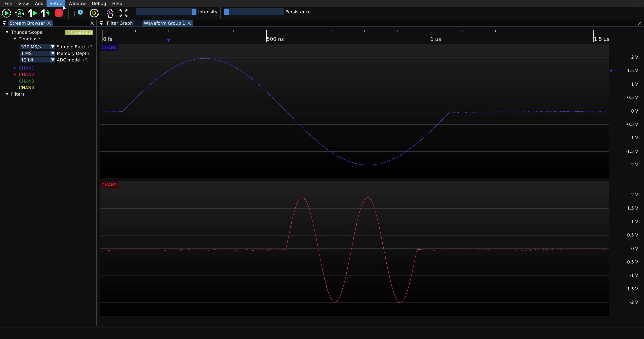Viewport: 644px width, 339px height.
Task: Click the refresh settings gear icon
Action: [x=94, y=13]
